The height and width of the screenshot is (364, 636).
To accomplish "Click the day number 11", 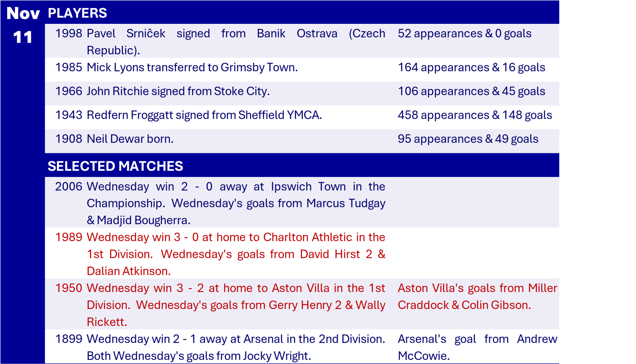I will [23, 37].
